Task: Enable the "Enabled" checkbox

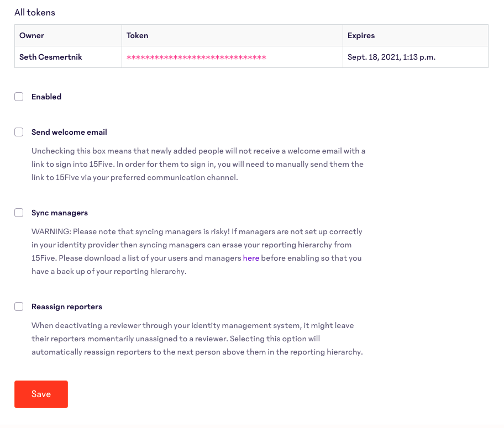Action: [x=19, y=97]
